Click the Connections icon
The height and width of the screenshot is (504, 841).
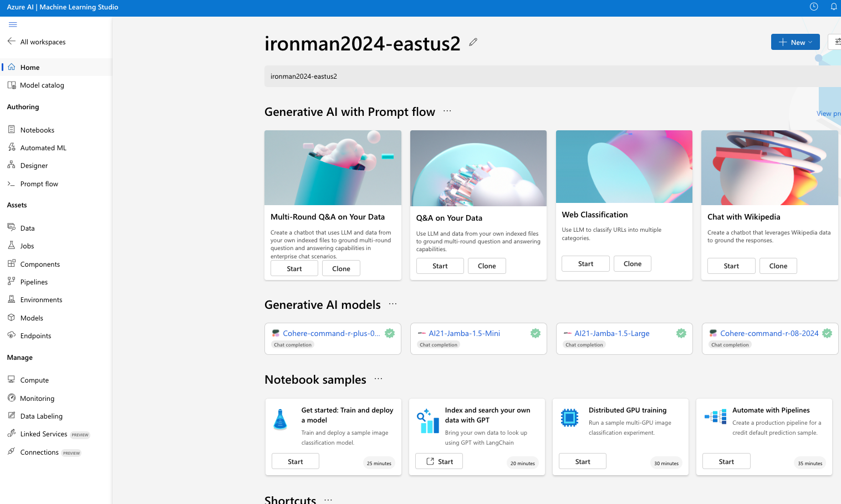pyautogui.click(x=12, y=452)
